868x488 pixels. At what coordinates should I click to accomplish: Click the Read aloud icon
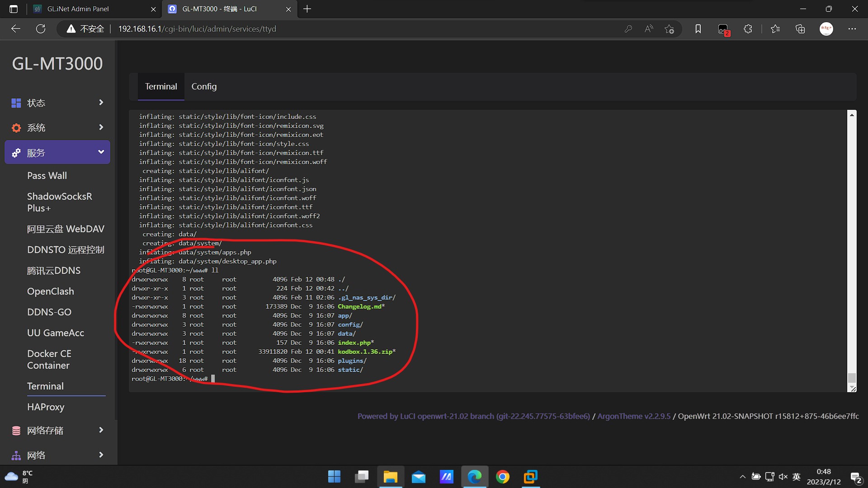pyautogui.click(x=649, y=29)
